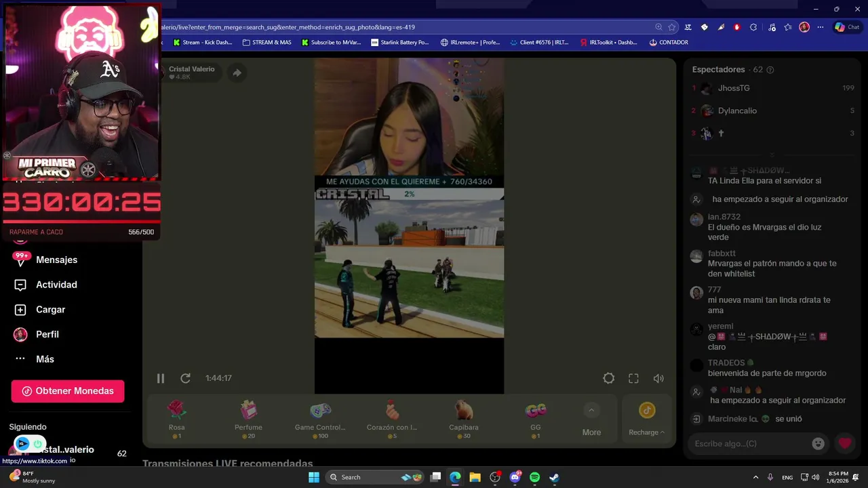This screenshot has width=868, height=488.
Task: Open STREAM & MAS bookmark folder
Action: click(267, 42)
